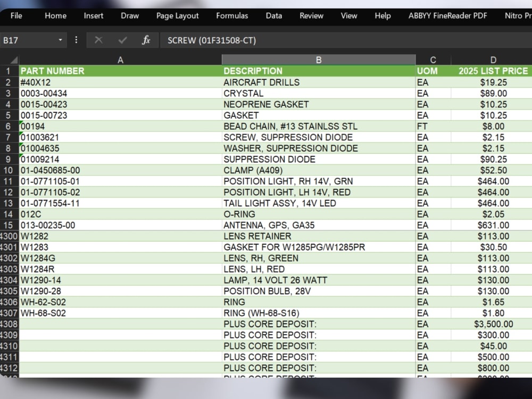The width and height of the screenshot is (532, 399).
Task: Click the Select All corner triangle
Action: (14, 61)
